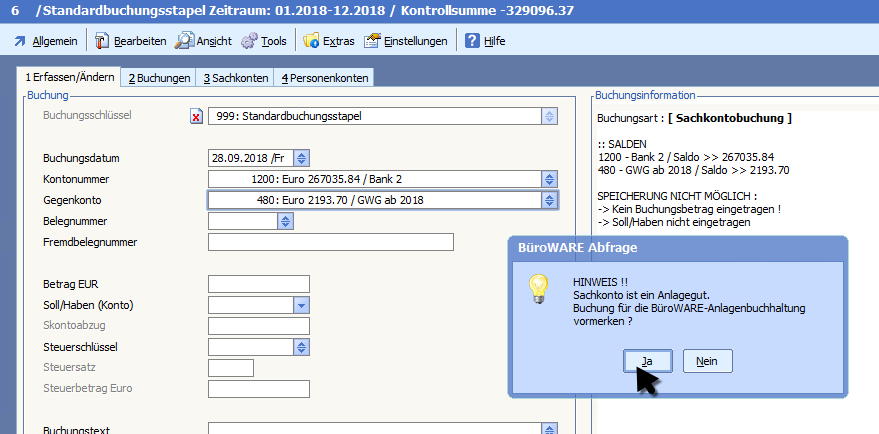Open the Kontonummer selection spinner
879x434 pixels.
(548, 179)
